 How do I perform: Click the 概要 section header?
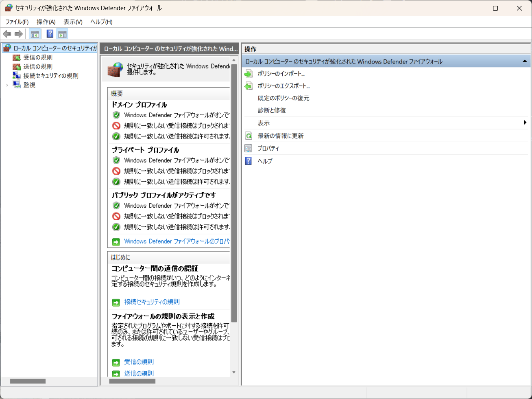[x=117, y=93]
